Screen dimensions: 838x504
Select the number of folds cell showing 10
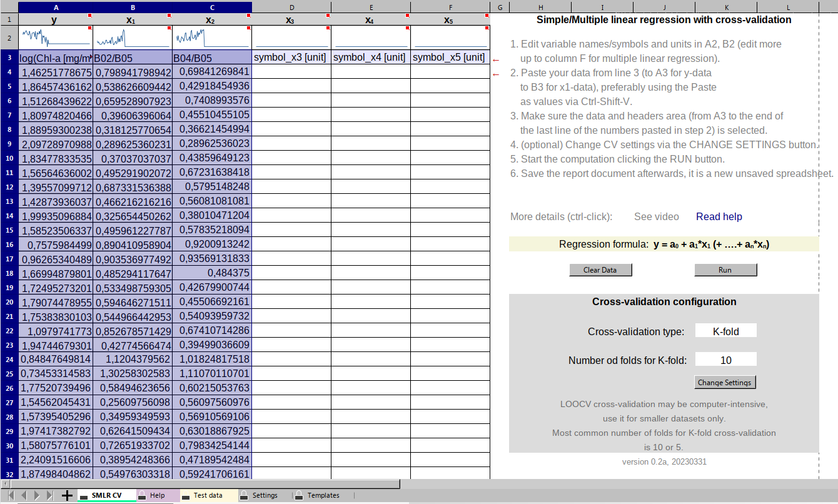[x=725, y=360]
